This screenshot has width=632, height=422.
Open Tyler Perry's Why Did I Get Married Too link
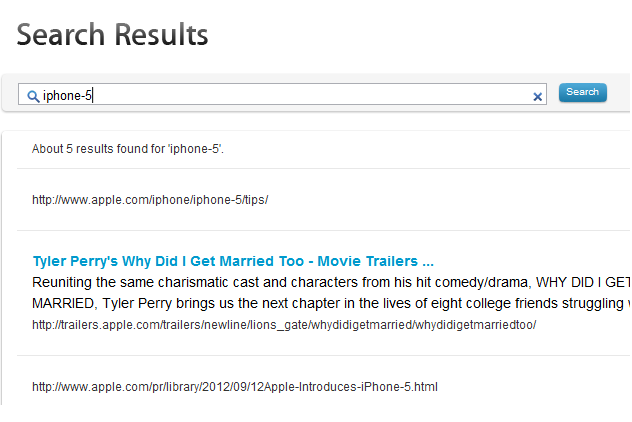click(x=233, y=261)
